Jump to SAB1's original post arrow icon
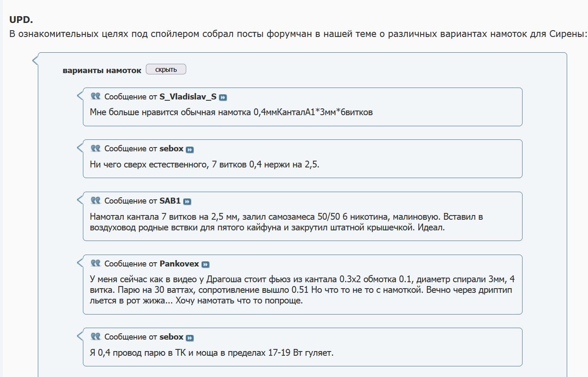The width and height of the screenshot is (588, 377). click(187, 201)
